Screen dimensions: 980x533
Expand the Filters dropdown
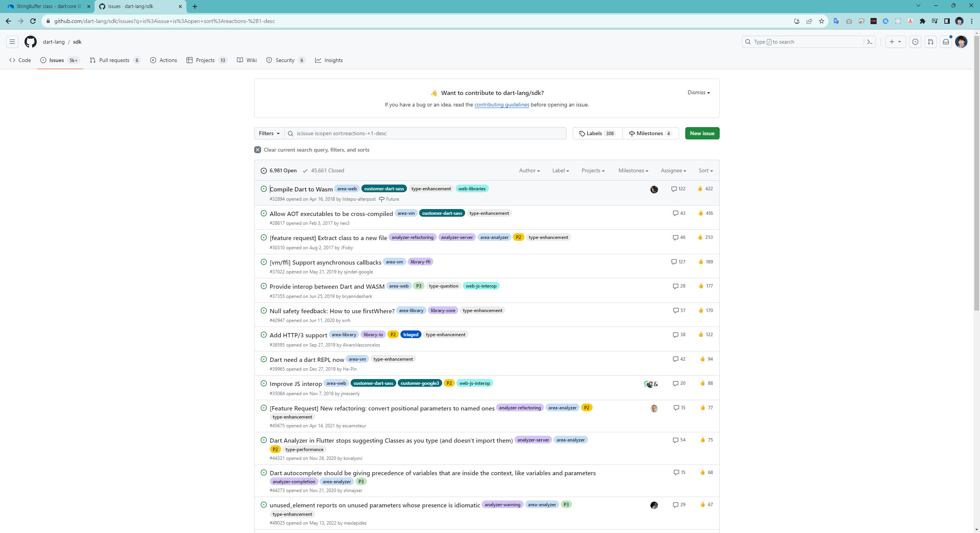pos(269,133)
